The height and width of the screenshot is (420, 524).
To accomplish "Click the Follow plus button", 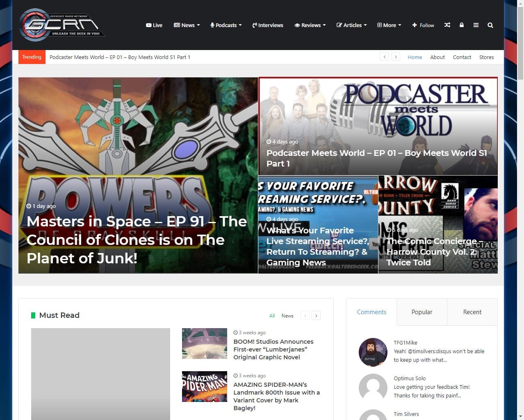I will pos(423,25).
